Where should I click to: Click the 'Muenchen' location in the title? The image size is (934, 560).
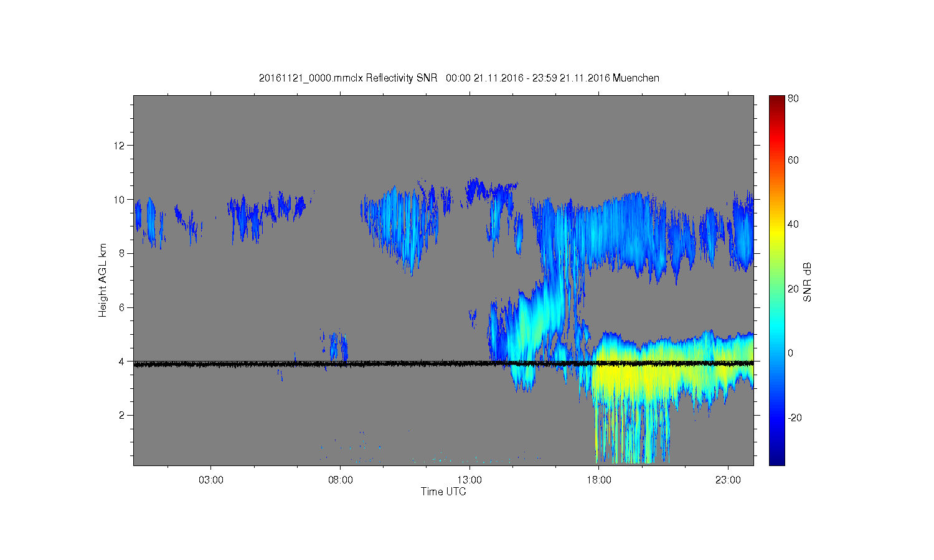tap(636, 78)
